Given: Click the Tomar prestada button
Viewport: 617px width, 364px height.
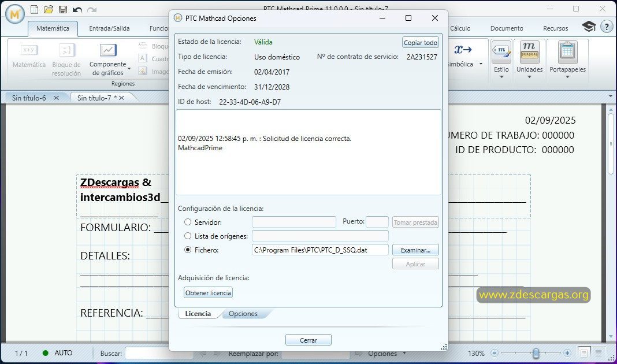Looking at the screenshot, I should (415, 222).
